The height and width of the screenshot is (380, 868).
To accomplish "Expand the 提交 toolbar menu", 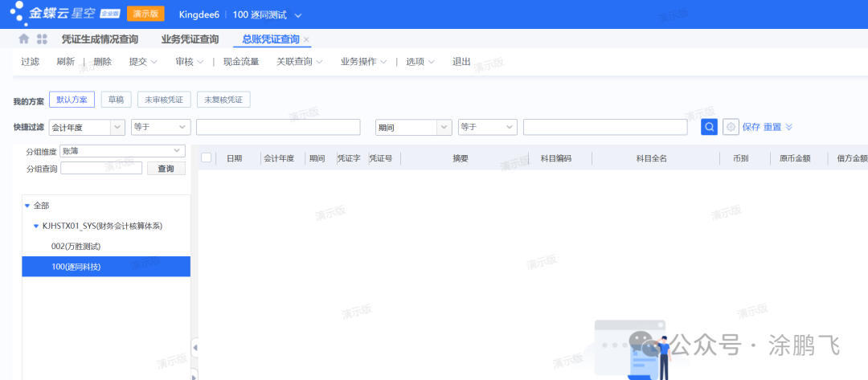I will 142,62.
